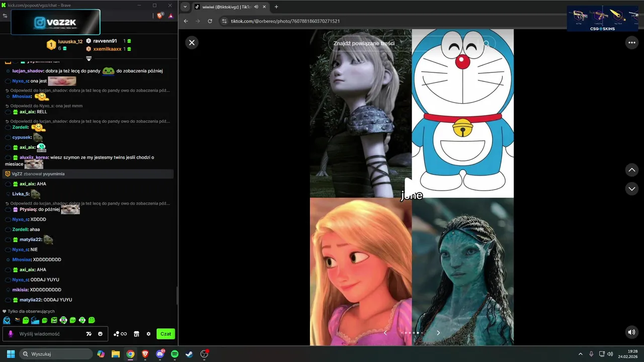Open Steam from the taskbar
The image size is (644, 362).
189,354
